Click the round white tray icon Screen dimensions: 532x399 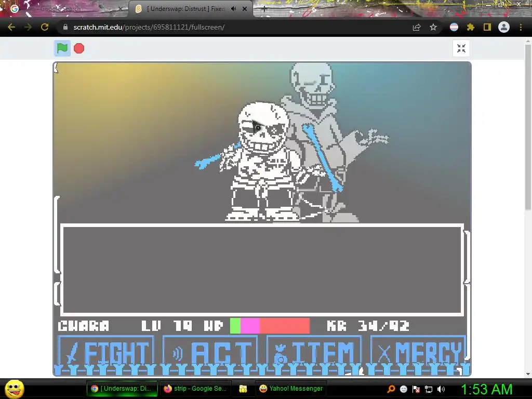tap(403, 389)
